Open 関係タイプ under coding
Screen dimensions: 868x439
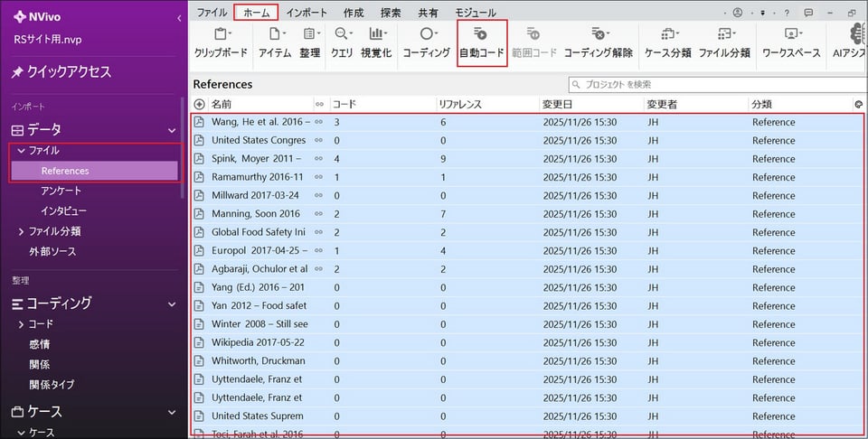[52, 385]
